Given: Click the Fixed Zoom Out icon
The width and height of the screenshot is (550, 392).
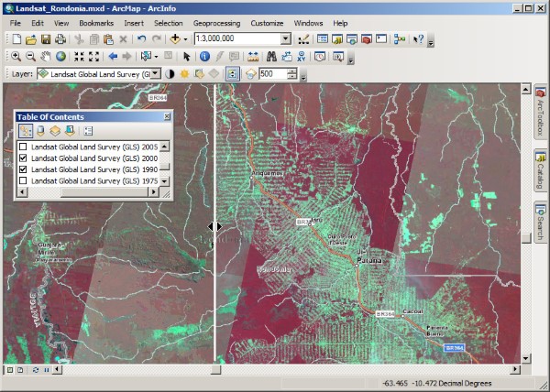Looking at the screenshot, I should click(x=93, y=57).
